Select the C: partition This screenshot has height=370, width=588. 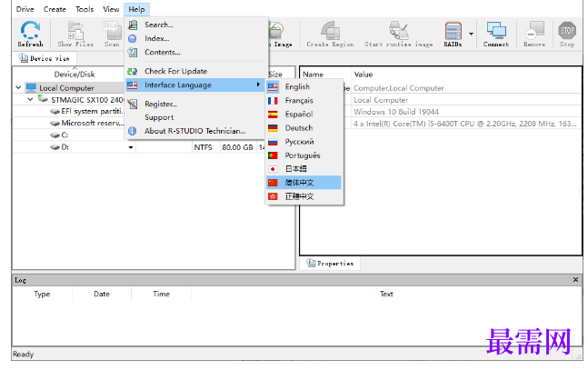coord(65,135)
